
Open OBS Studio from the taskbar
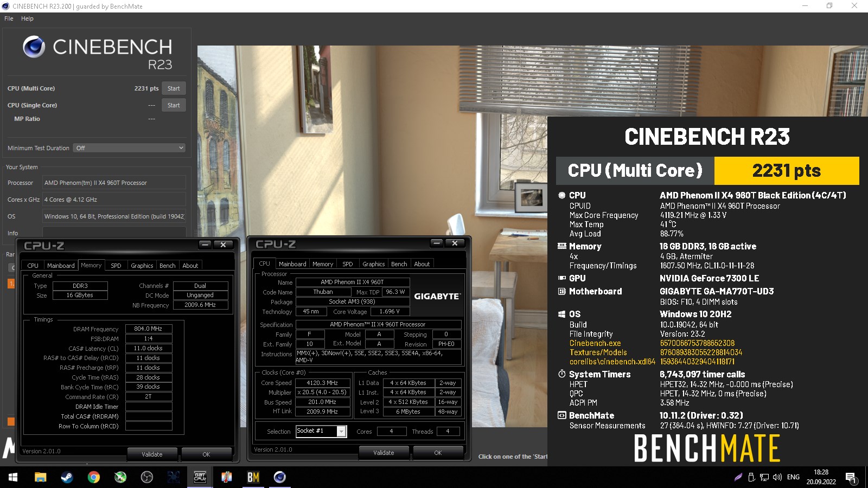tap(146, 477)
